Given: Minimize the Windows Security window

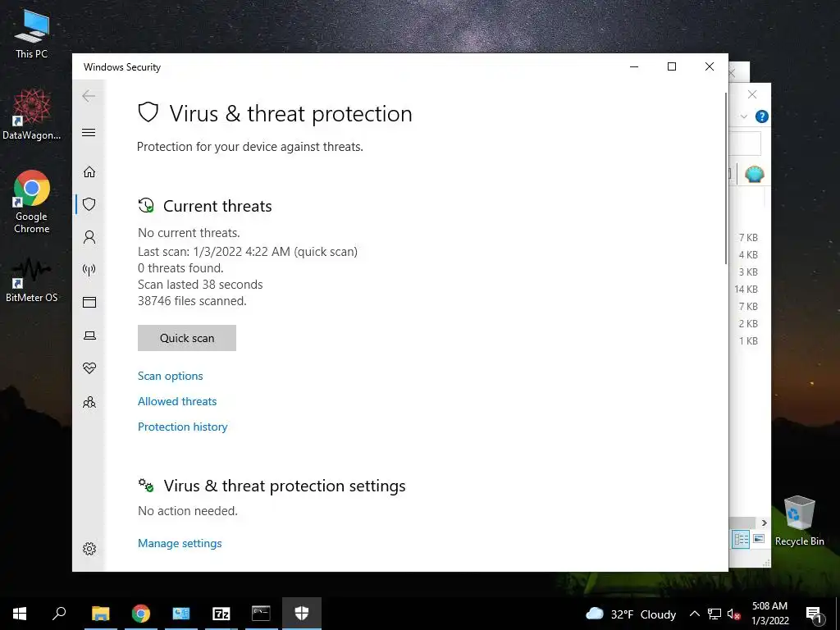Looking at the screenshot, I should 634,66.
